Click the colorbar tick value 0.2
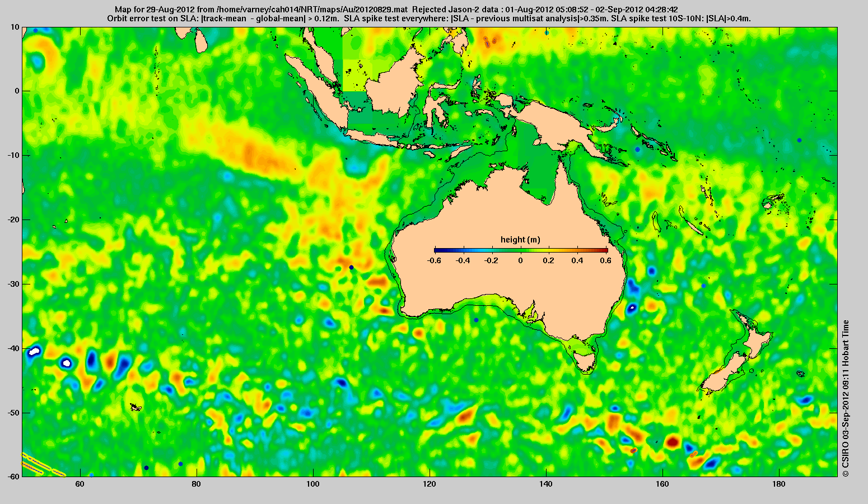This screenshot has width=868, height=504. tap(549, 260)
